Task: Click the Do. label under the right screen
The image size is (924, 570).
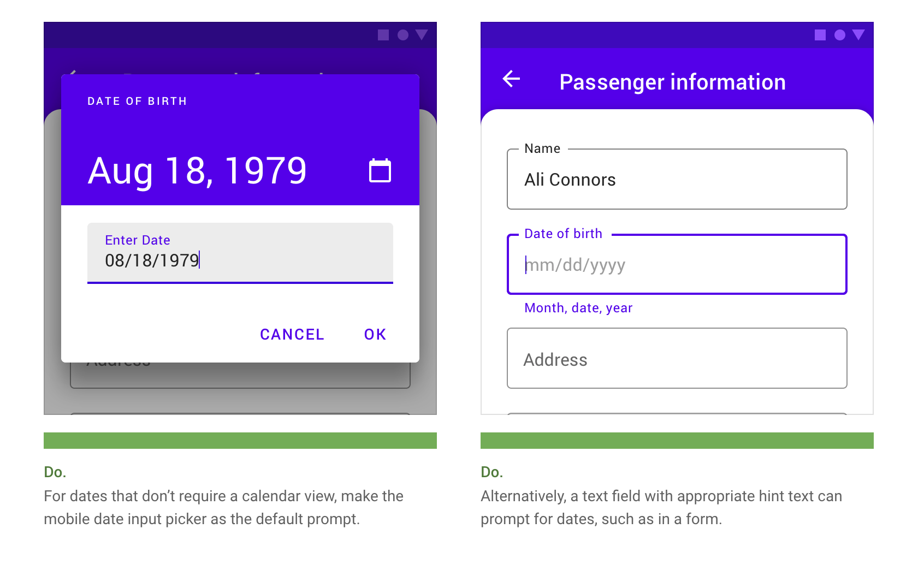Action: (x=491, y=472)
